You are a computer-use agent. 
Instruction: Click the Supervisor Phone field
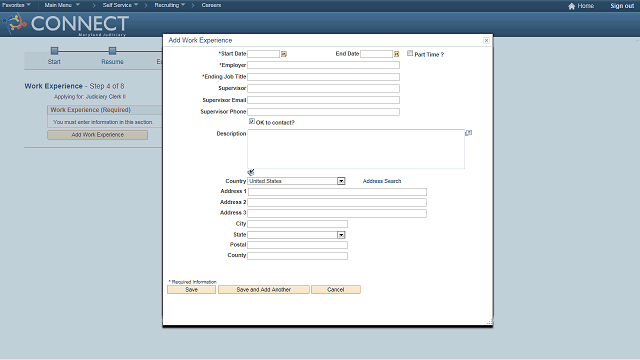[x=323, y=111]
